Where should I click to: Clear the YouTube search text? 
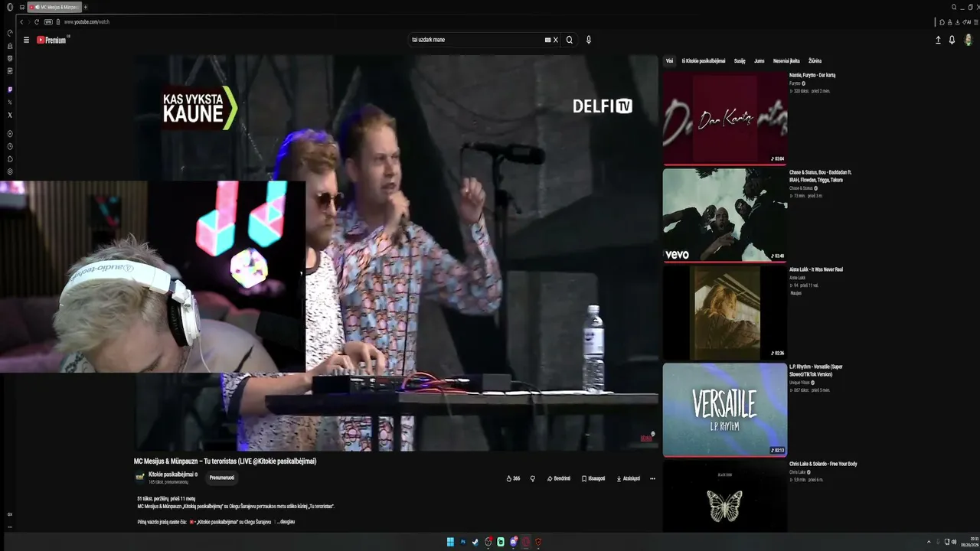click(x=556, y=40)
